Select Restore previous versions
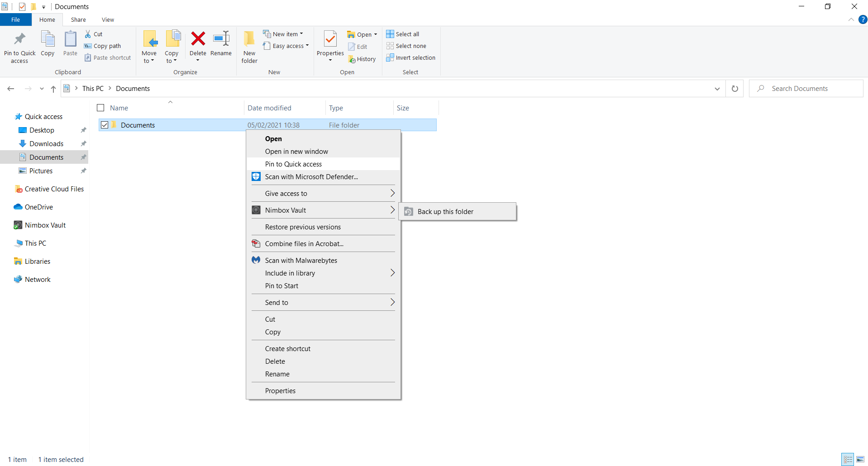 pyautogui.click(x=324, y=227)
